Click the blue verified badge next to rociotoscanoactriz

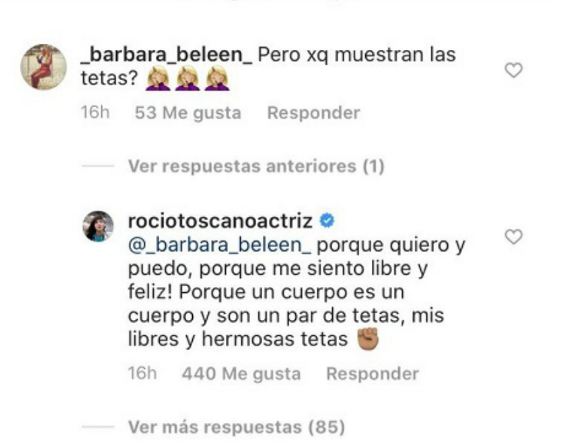coord(327,221)
